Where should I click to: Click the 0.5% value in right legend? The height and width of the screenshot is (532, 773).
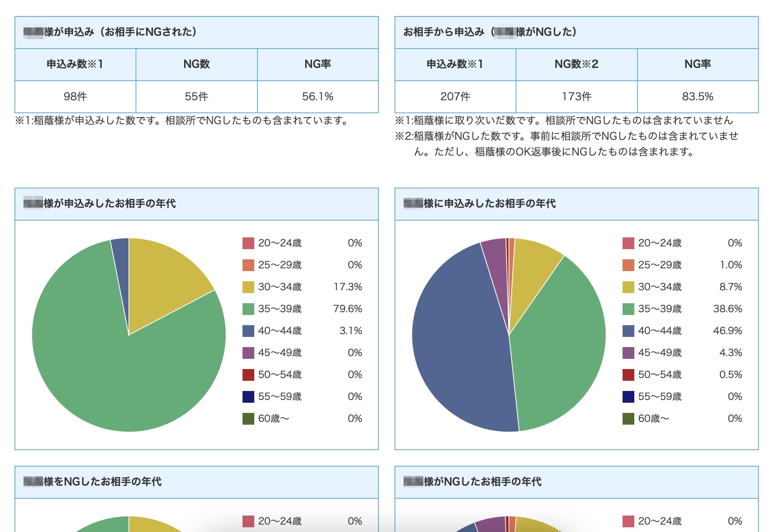731,375
